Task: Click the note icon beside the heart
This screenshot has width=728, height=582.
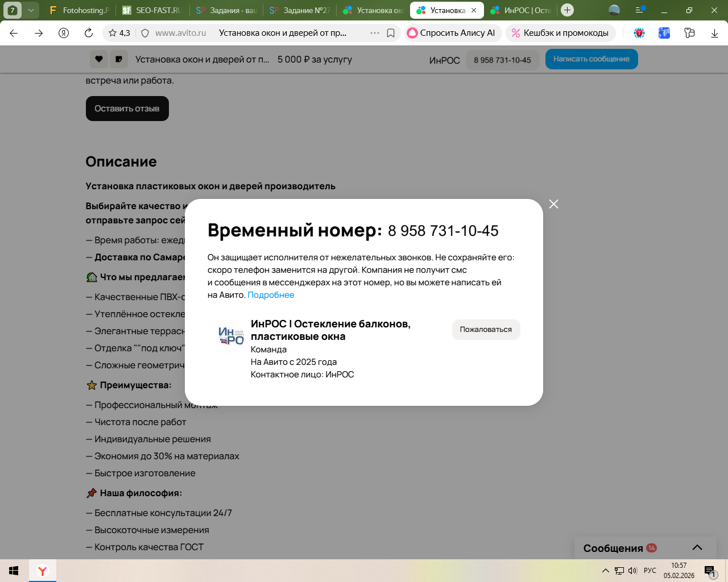Action: pyautogui.click(x=118, y=59)
